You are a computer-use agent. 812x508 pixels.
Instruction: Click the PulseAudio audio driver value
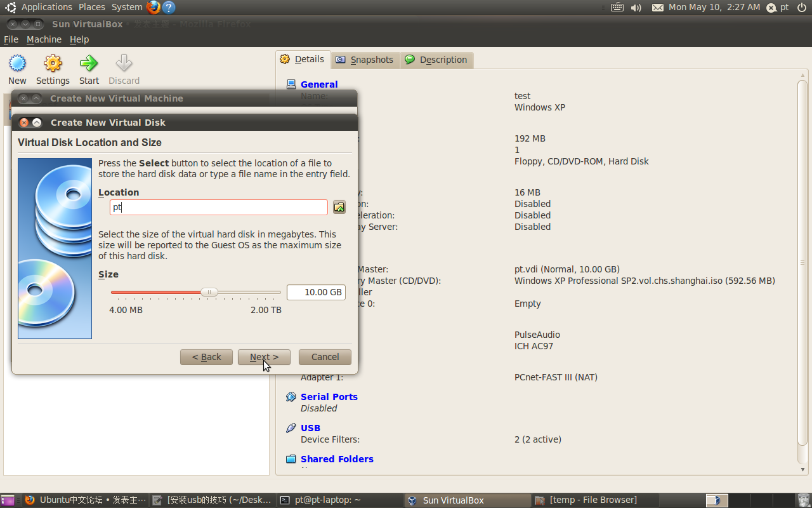click(x=537, y=335)
